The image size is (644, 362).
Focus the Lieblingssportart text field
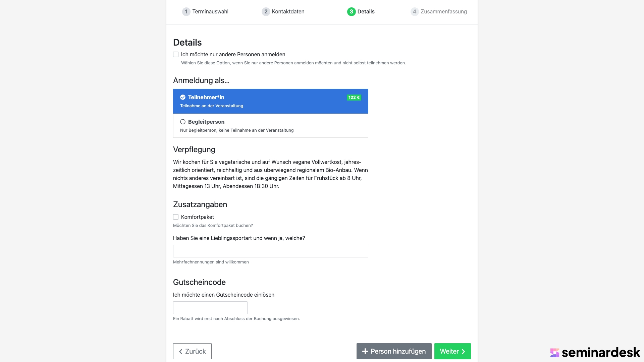tap(270, 251)
